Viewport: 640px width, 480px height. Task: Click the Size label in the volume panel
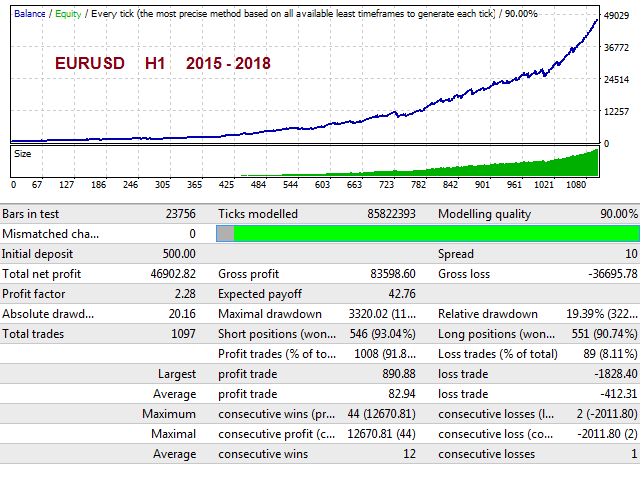coord(22,154)
